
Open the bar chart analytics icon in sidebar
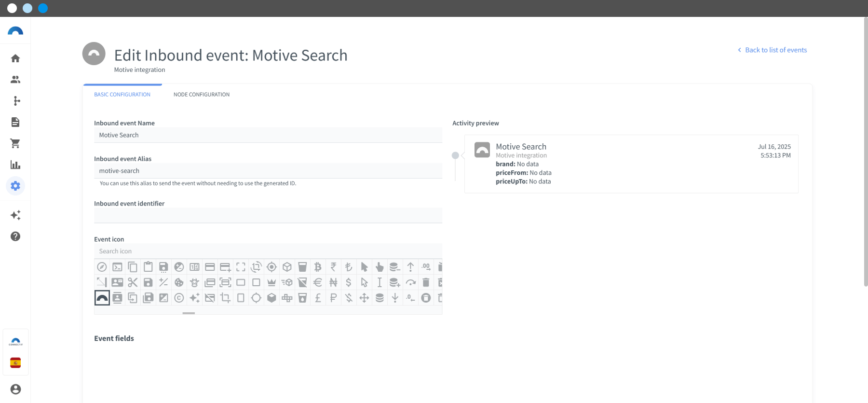tap(15, 165)
